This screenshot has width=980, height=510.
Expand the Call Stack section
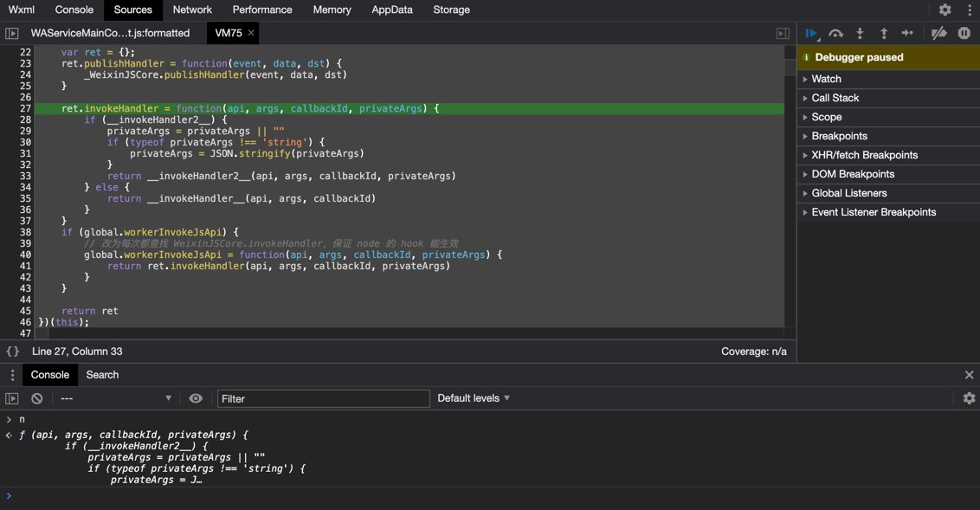tap(835, 98)
